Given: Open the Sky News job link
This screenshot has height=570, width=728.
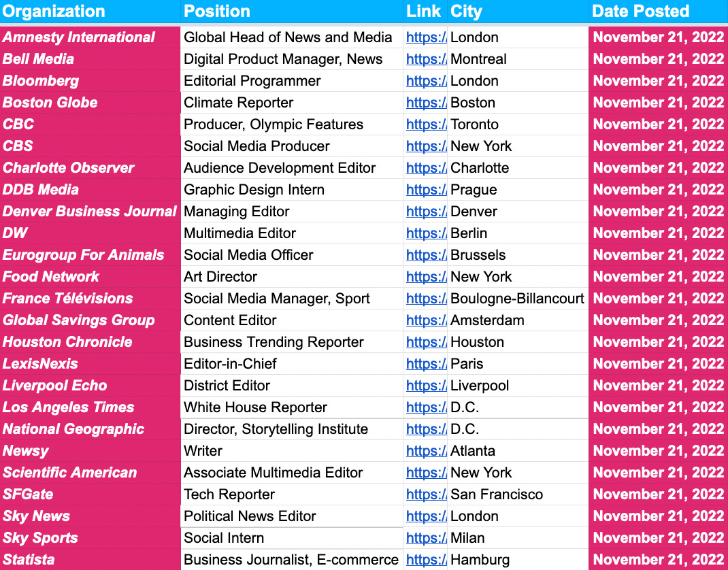Looking at the screenshot, I should pos(426,516).
